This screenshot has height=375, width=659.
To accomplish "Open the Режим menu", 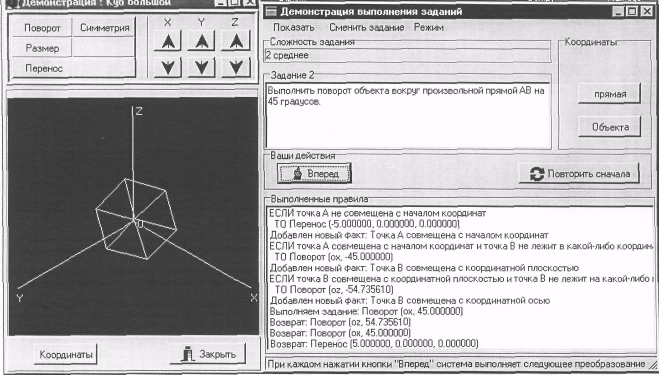I will tap(429, 27).
